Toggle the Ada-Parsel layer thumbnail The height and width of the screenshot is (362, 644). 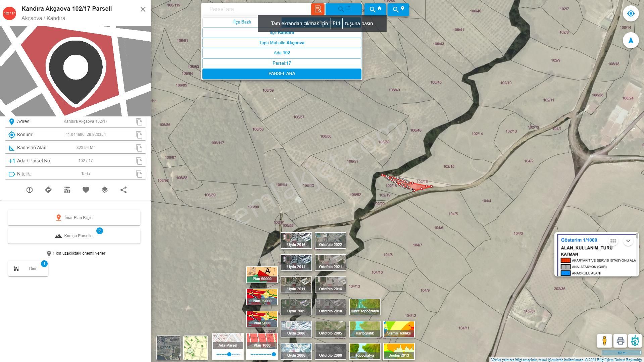[228, 341]
